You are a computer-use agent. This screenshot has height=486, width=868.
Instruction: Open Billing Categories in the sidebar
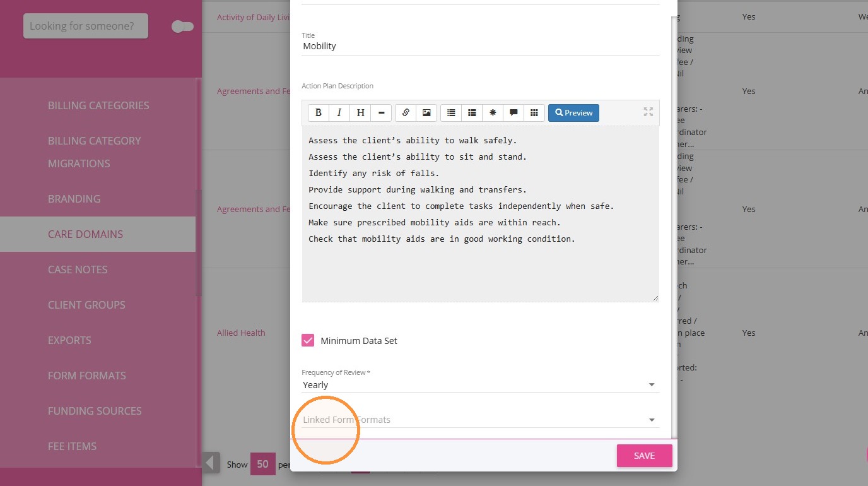click(x=98, y=105)
